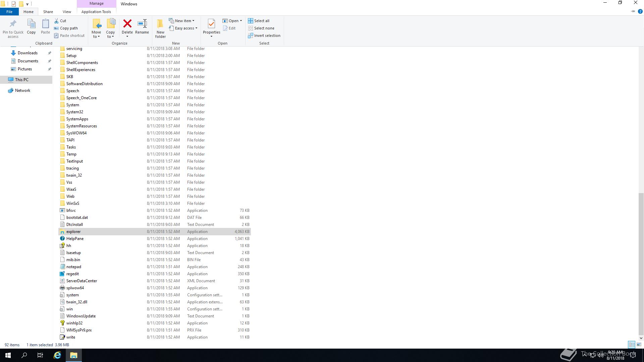Click the Cut scissors icon
The image size is (644, 362).
pyautogui.click(x=56, y=21)
